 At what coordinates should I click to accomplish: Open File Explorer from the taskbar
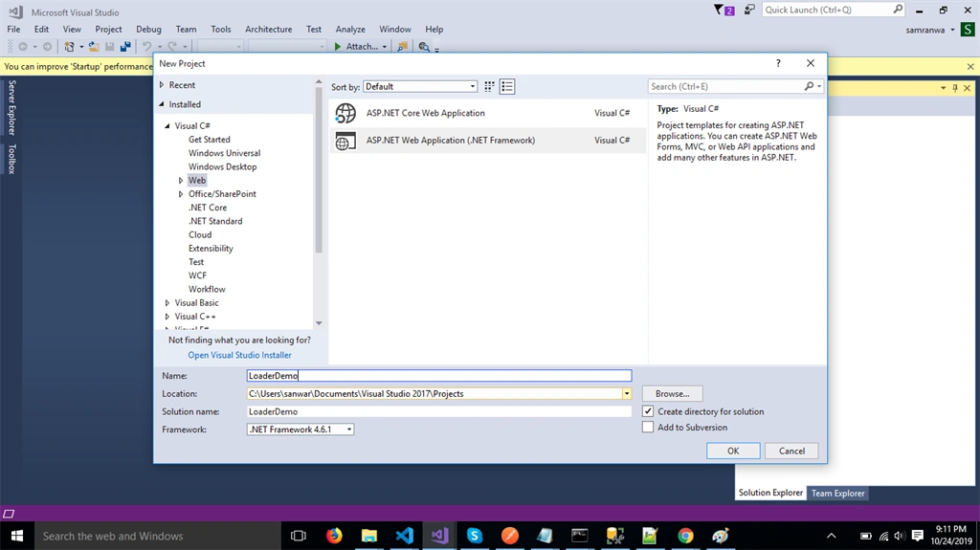(x=369, y=536)
